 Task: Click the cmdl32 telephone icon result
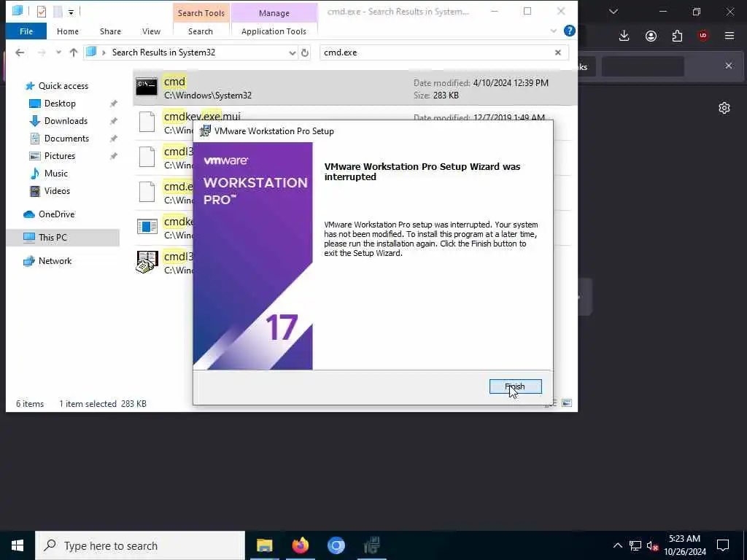point(147,262)
